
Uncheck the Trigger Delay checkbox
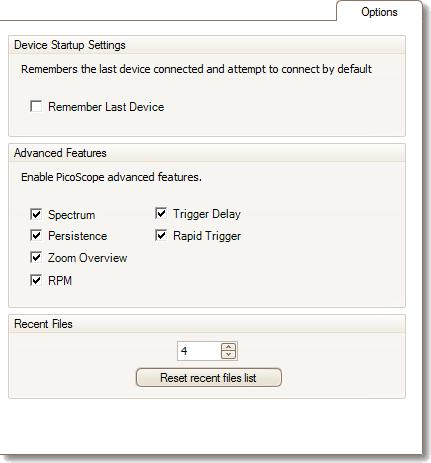coord(161,214)
